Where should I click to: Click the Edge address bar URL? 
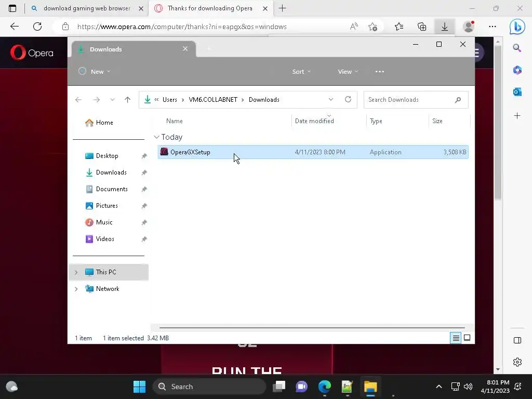(x=182, y=26)
